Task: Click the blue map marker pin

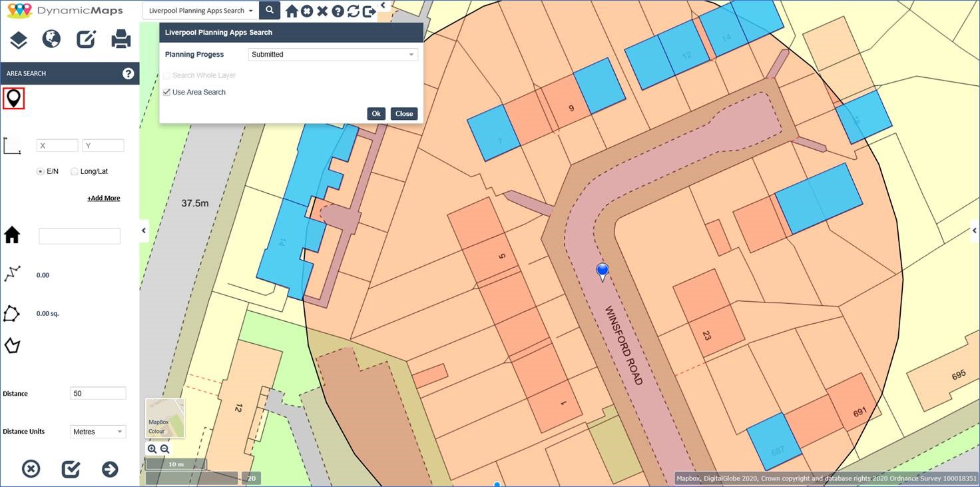Action: [x=603, y=272]
